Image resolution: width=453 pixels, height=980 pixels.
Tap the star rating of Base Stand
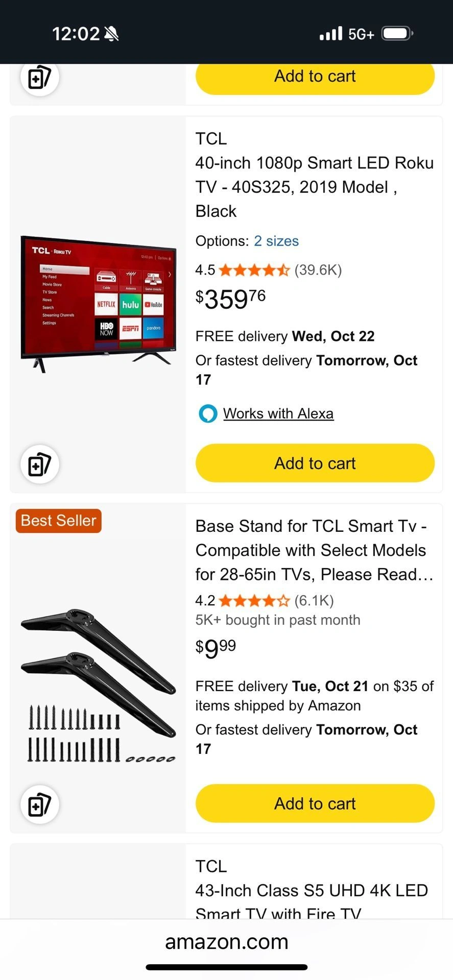pyautogui.click(x=254, y=601)
